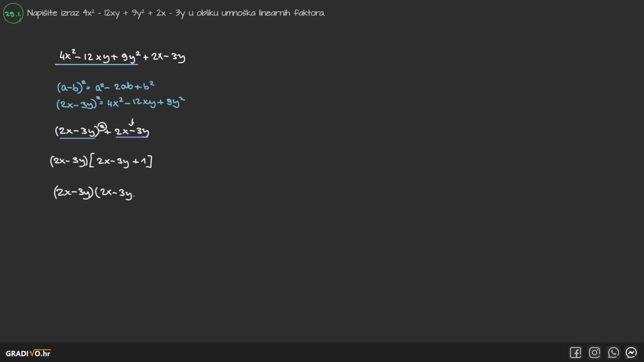Screen dimensions: 644x362
Task: Click the small handwritten down arrow
Action: point(132,122)
